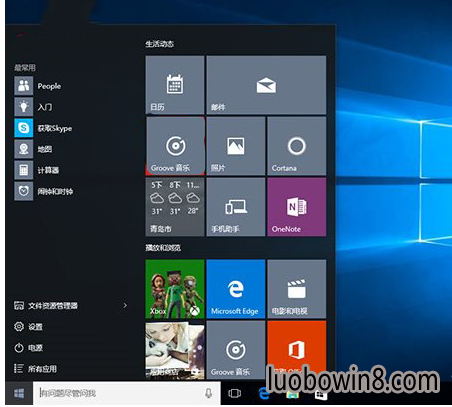Select the 播放和浏览 group header
The height and width of the screenshot is (407, 452).
click(163, 248)
